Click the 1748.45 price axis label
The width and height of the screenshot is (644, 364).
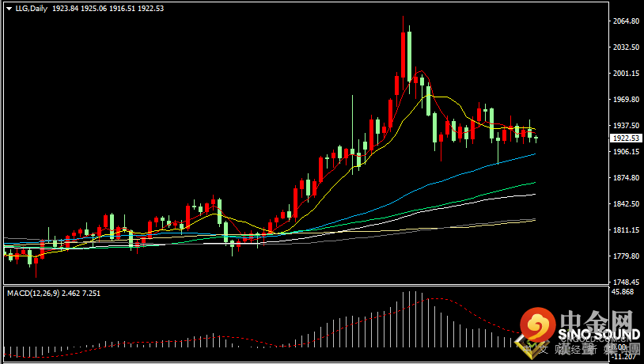click(x=627, y=282)
